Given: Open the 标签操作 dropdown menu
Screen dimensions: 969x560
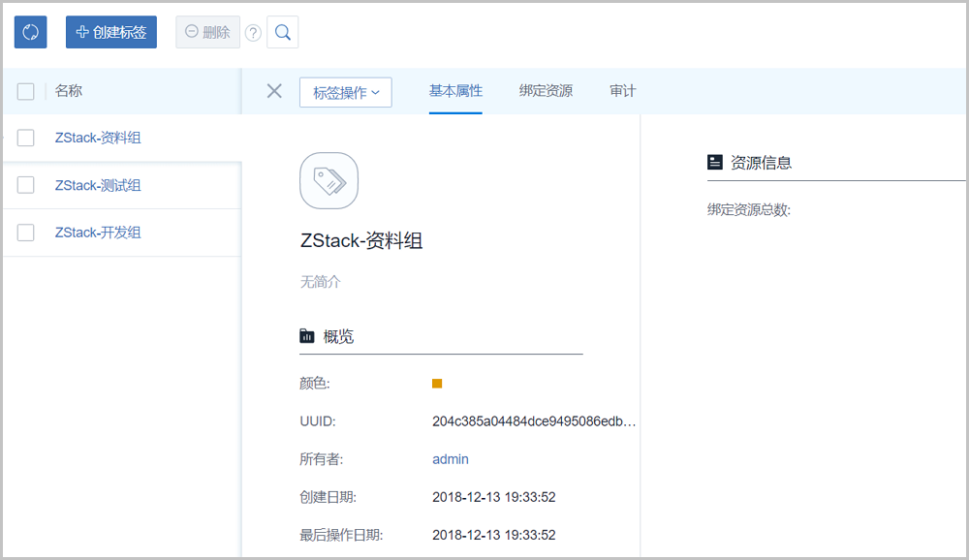Looking at the screenshot, I should (x=345, y=92).
